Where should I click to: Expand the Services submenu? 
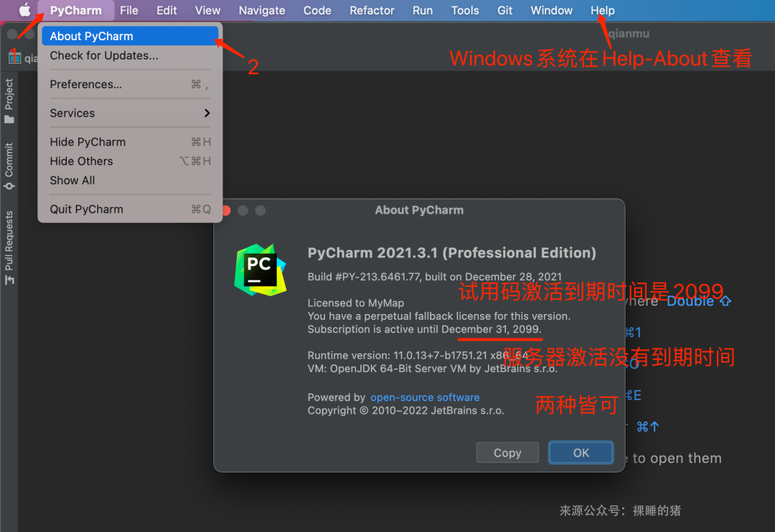click(130, 113)
